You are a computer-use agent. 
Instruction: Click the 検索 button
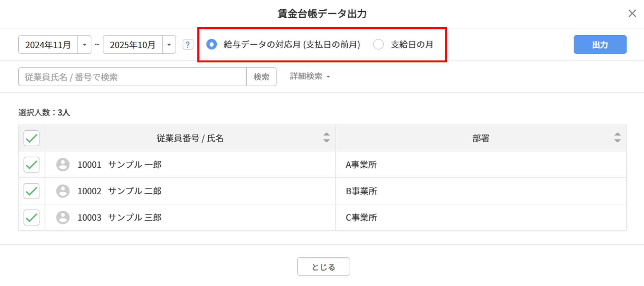point(261,77)
